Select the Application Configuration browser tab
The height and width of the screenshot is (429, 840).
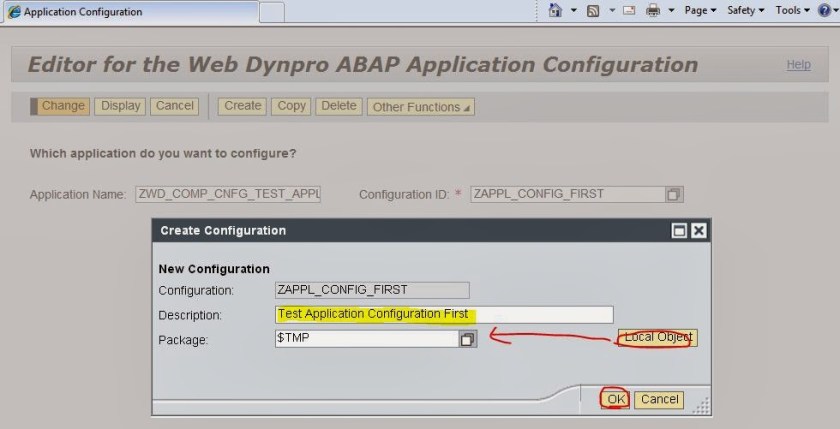[x=131, y=12]
